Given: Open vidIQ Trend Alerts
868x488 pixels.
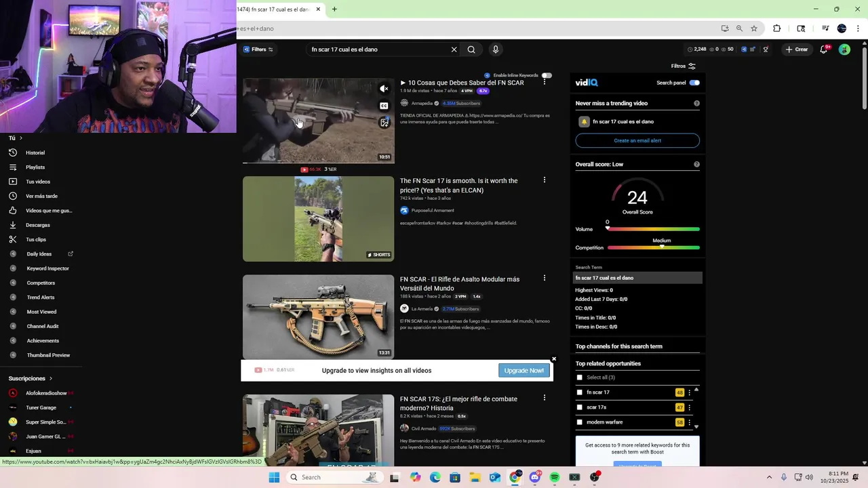Looking at the screenshot, I should 41,298.
